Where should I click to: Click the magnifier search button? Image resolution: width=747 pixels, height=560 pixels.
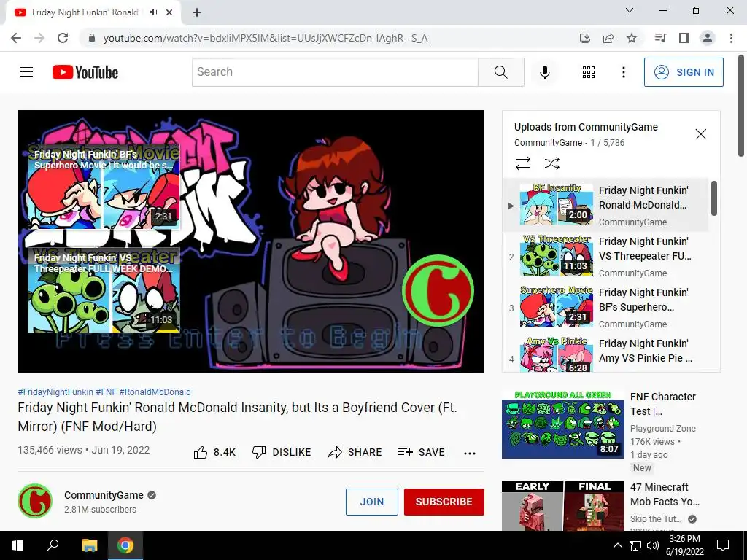[x=500, y=72]
